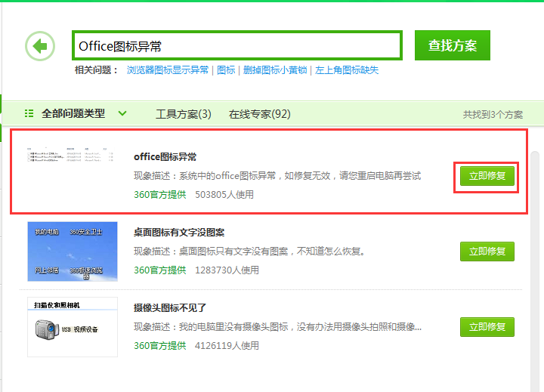Click the 1283730人使用 usage count
The height and width of the screenshot is (392, 544).
pos(227,270)
